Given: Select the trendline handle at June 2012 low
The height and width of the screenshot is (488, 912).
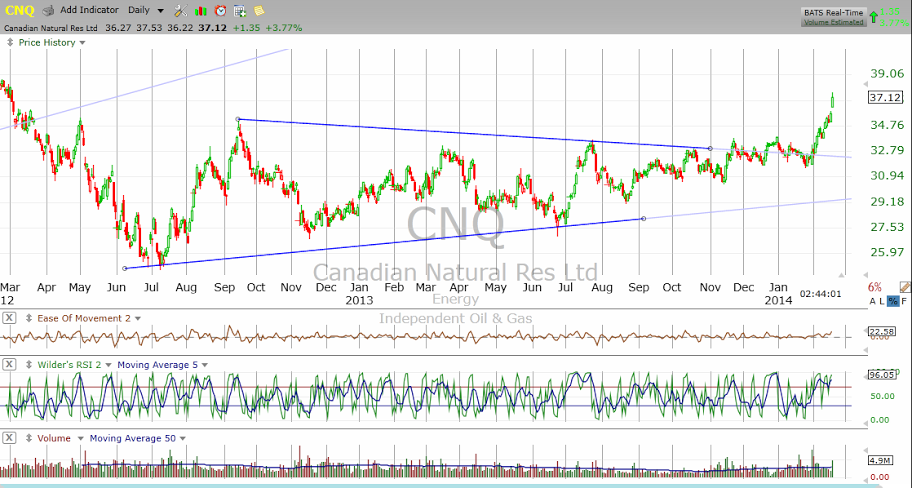Looking at the screenshot, I should coord(124,268).
